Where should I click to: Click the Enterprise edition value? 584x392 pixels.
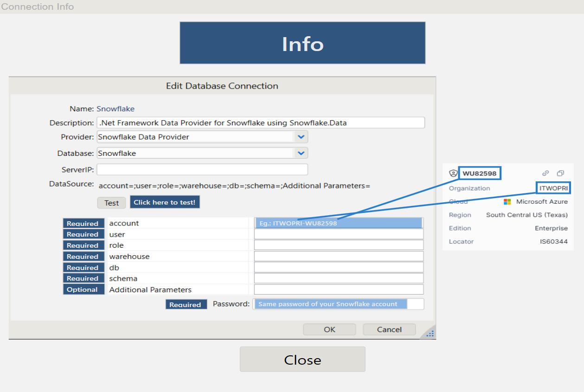[x=551, y=228]
